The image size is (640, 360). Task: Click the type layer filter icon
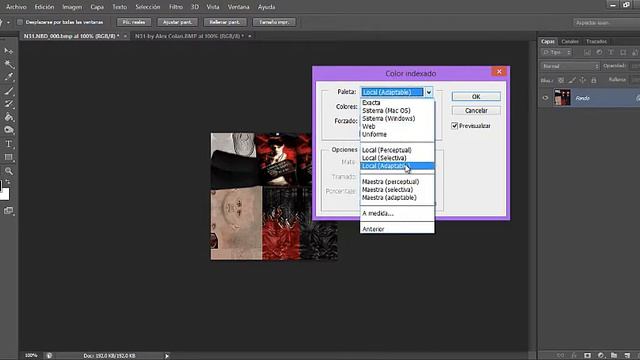[x=611, y=52]
